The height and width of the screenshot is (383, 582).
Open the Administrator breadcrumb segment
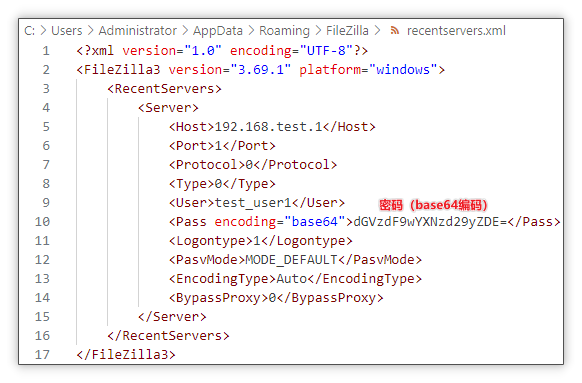138,30
